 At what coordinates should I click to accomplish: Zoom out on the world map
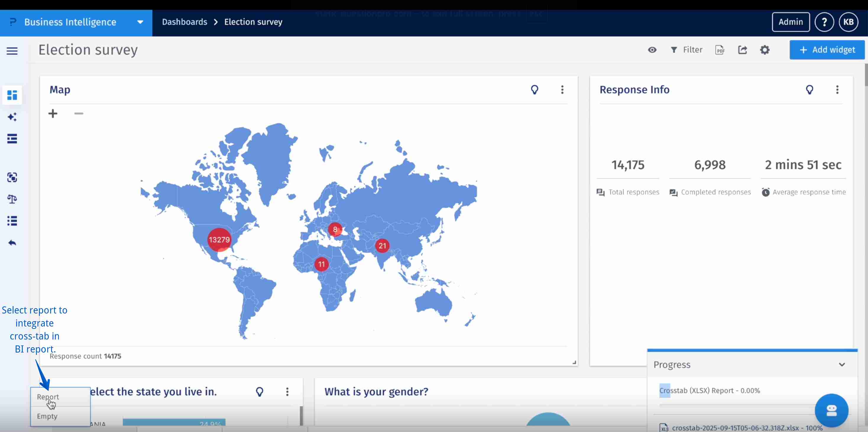[x=79, y=114]
